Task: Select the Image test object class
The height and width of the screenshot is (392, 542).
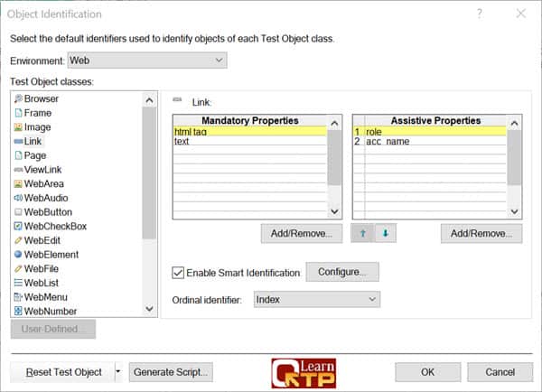Action: point(37,127)
